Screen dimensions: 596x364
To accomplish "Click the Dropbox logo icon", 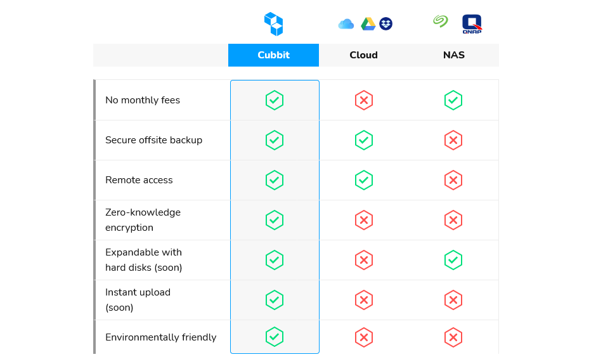I will 385,24.
